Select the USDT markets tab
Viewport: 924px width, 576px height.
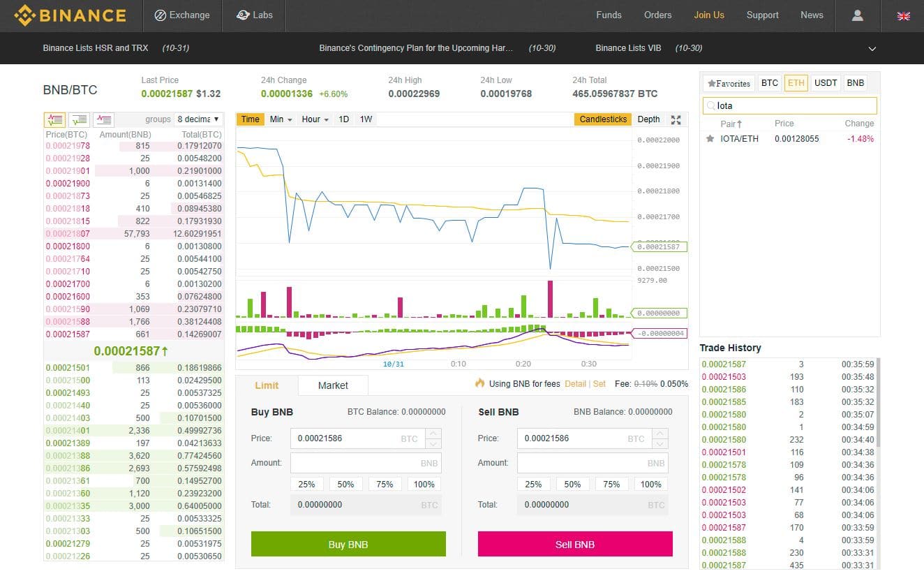coord(826,82)
